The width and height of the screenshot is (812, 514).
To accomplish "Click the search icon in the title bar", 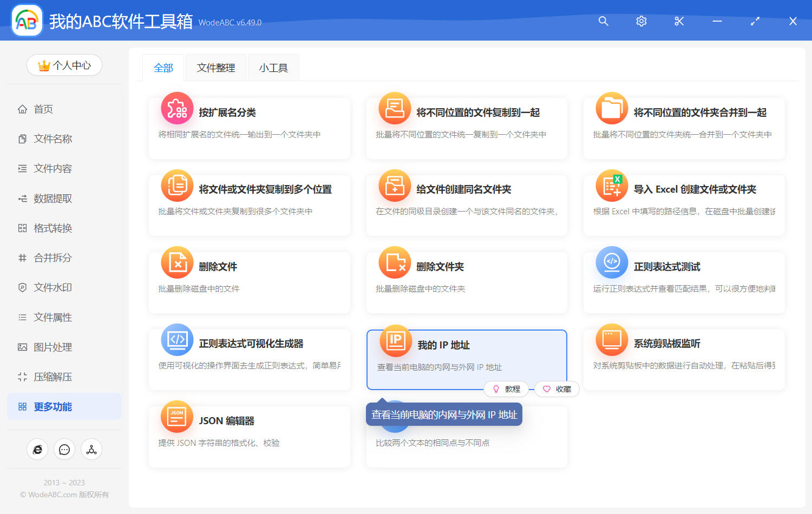I will (x=603, y=21).
